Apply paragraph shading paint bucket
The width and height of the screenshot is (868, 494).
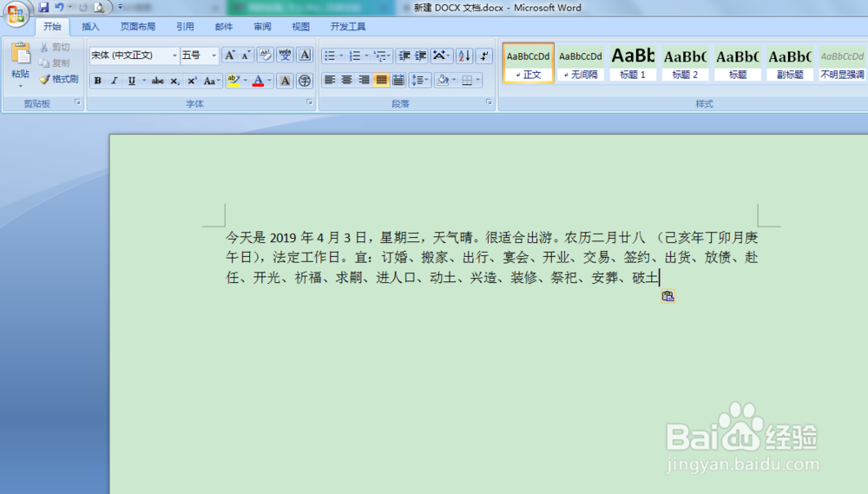(x=443, y=80)
